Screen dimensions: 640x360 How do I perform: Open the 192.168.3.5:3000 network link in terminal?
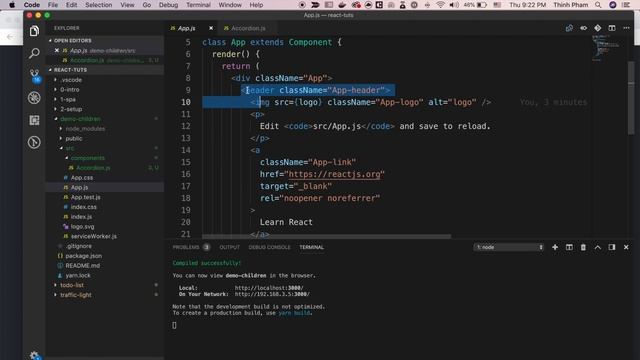coord(272,294)
